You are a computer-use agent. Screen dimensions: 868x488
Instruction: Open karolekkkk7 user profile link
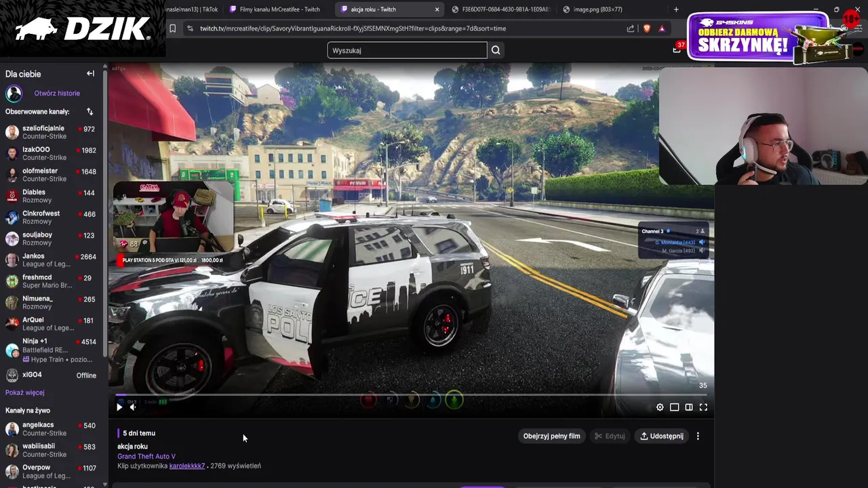pos(187,466)
